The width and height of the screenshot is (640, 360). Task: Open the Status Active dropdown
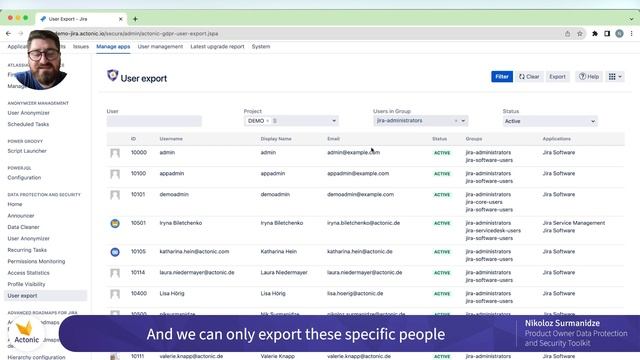click(550, 121)
